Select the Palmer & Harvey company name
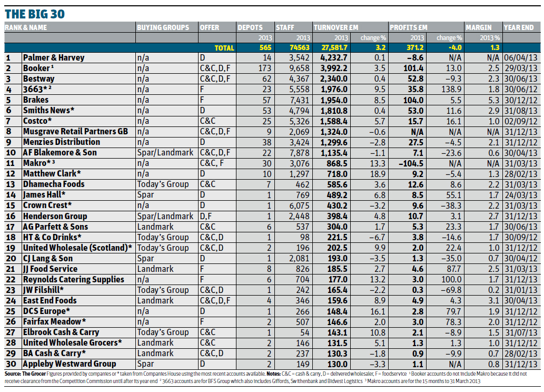The image size is (544, 392). (54, 57)
